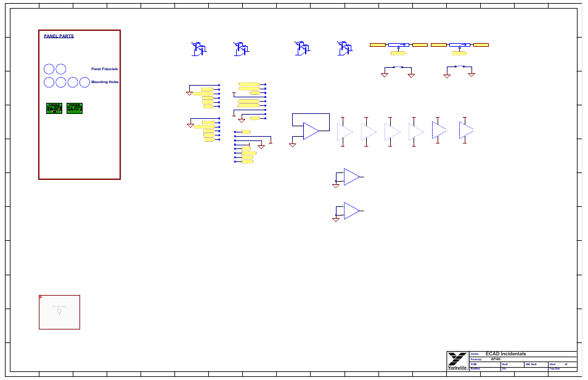Pick the rightmost mounting hole circle

click(85, 82)
